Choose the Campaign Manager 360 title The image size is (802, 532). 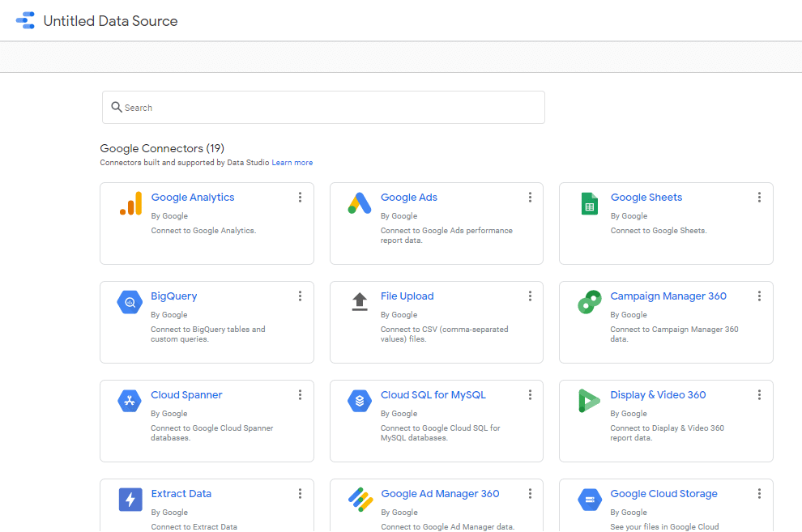pos(668,296)
